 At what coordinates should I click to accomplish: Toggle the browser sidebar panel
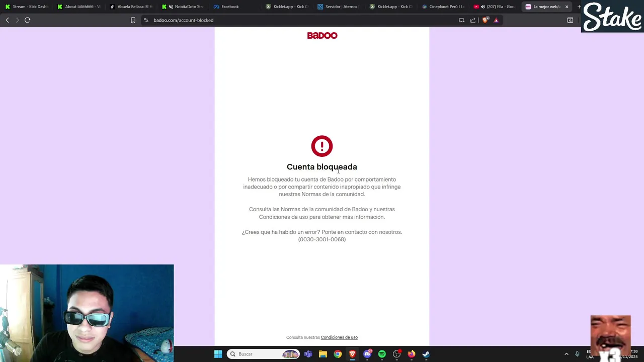(x=570, y=20)
